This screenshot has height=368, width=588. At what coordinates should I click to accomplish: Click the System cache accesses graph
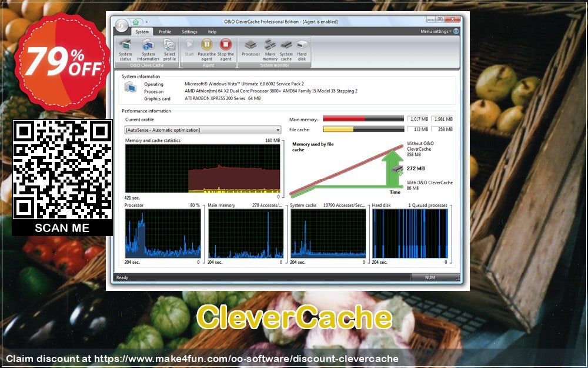(328, 234)
